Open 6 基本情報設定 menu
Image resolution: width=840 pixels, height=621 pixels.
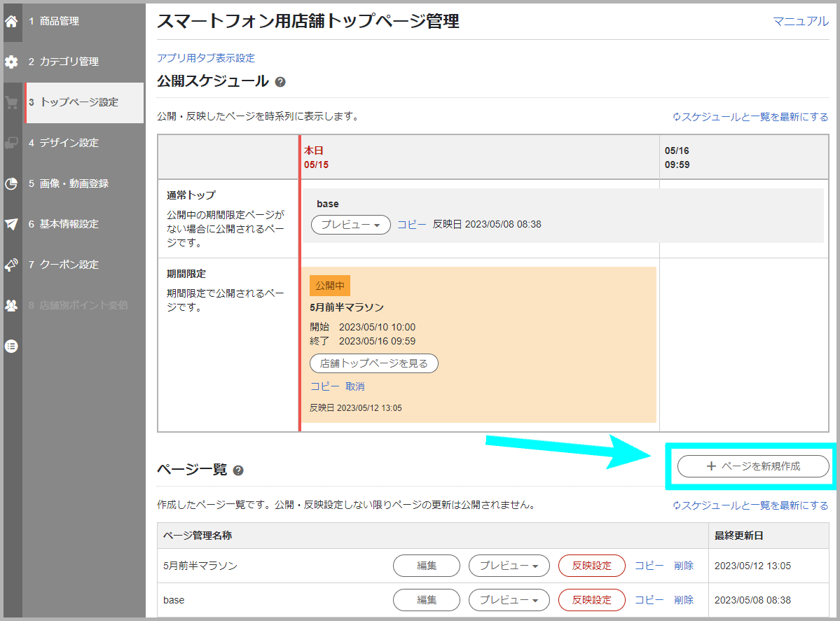84,224
